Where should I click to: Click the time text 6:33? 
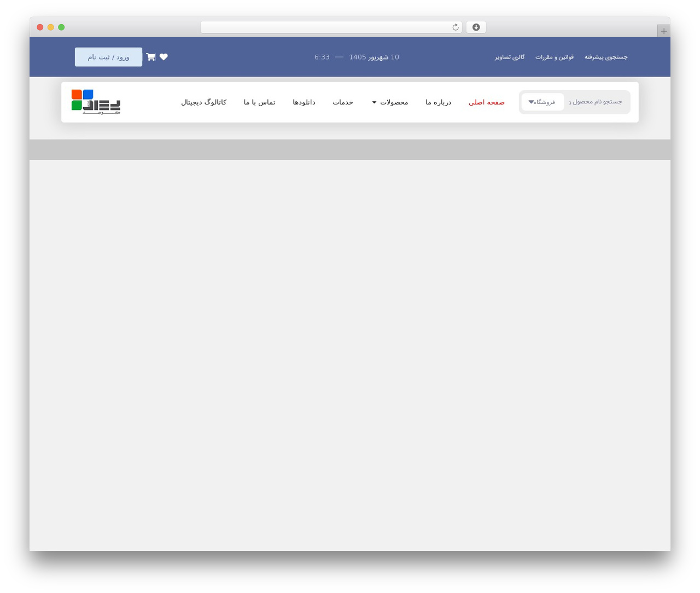[x=322, y=57]
